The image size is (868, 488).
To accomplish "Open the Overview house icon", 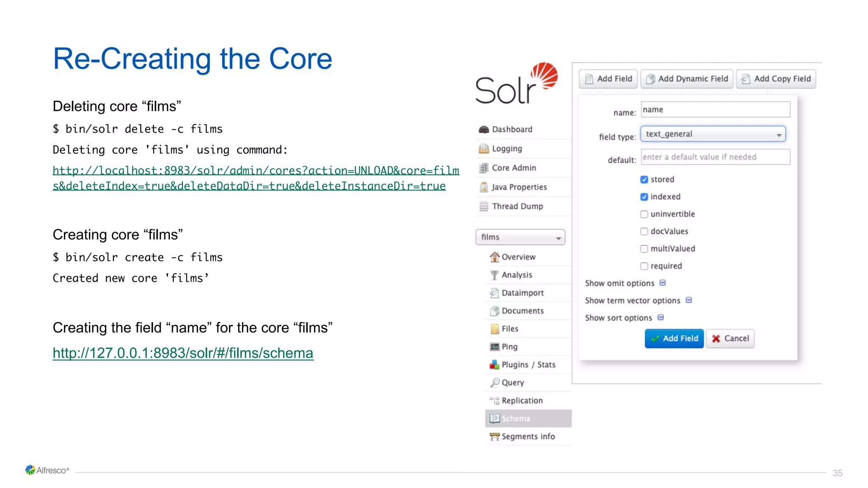I will pyautogui.click(x=494, y=257).
